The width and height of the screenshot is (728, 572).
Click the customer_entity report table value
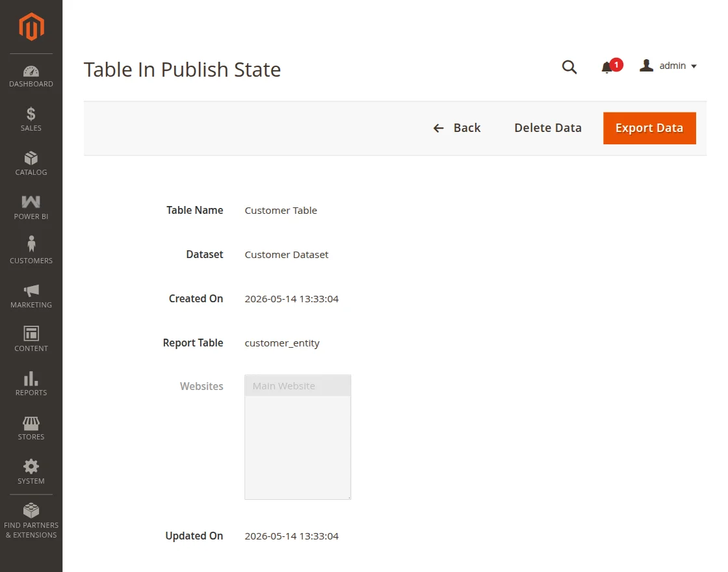[x=282, y=343]
